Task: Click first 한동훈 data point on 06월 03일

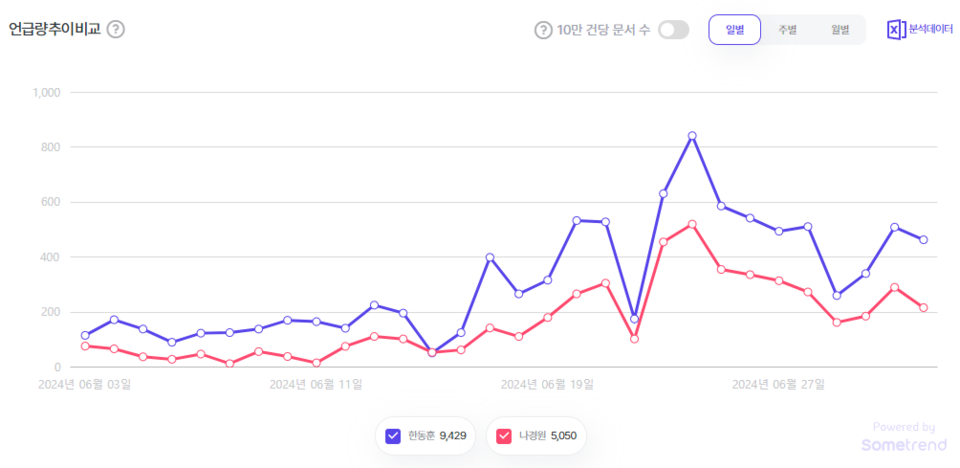Action: tap(85, 336)
